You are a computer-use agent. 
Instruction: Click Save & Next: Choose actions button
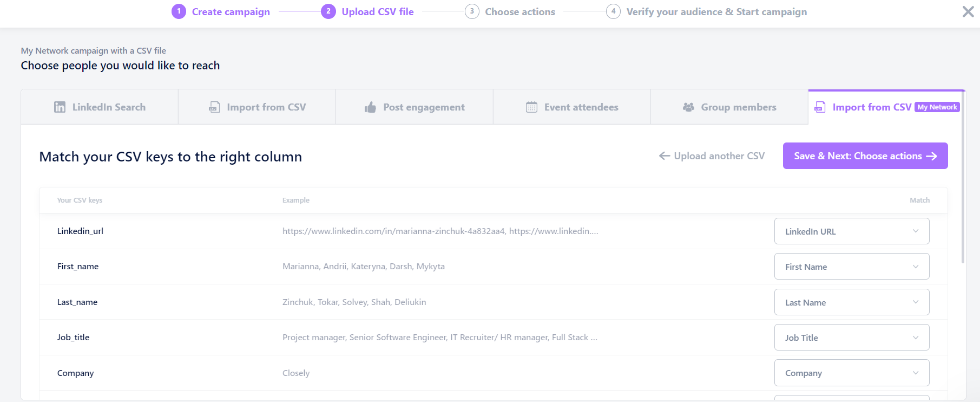865,156
